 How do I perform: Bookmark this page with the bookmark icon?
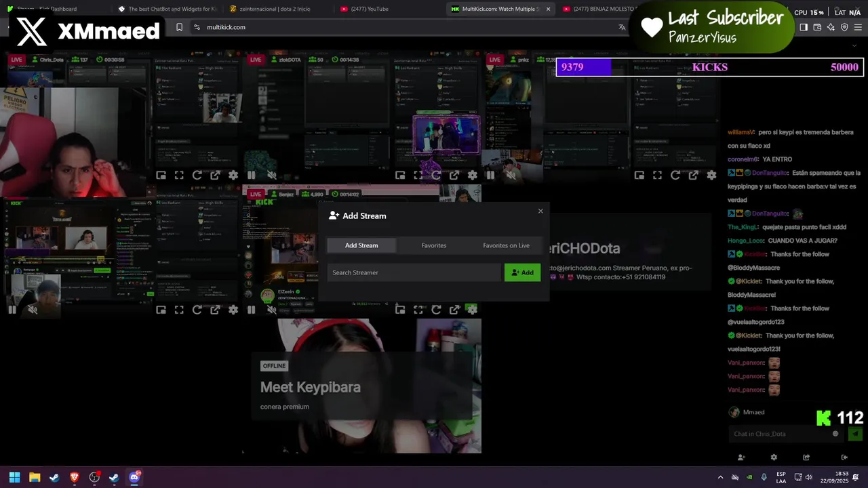179,27
